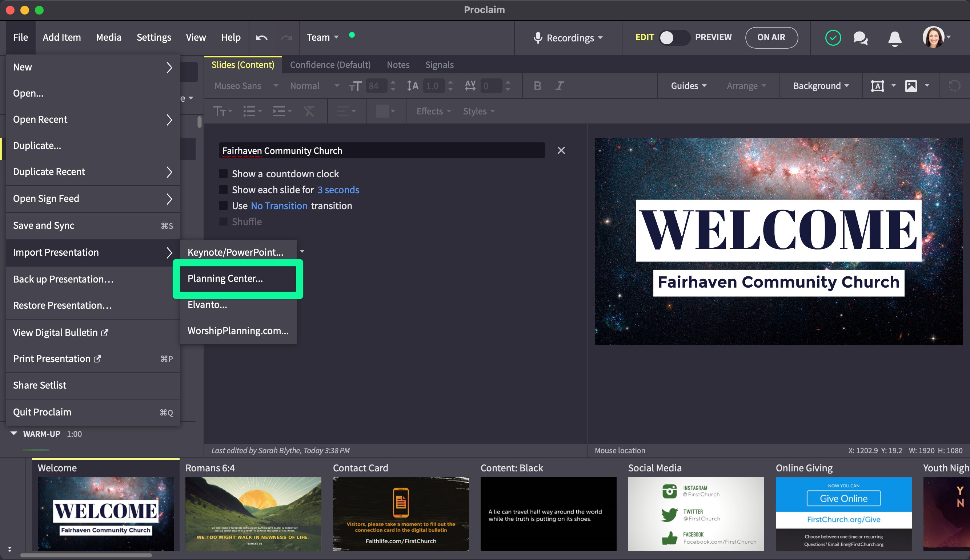Viewport: 970px width, 560px height.
Task: Click the Bold formatting icon
Action: 537,86
